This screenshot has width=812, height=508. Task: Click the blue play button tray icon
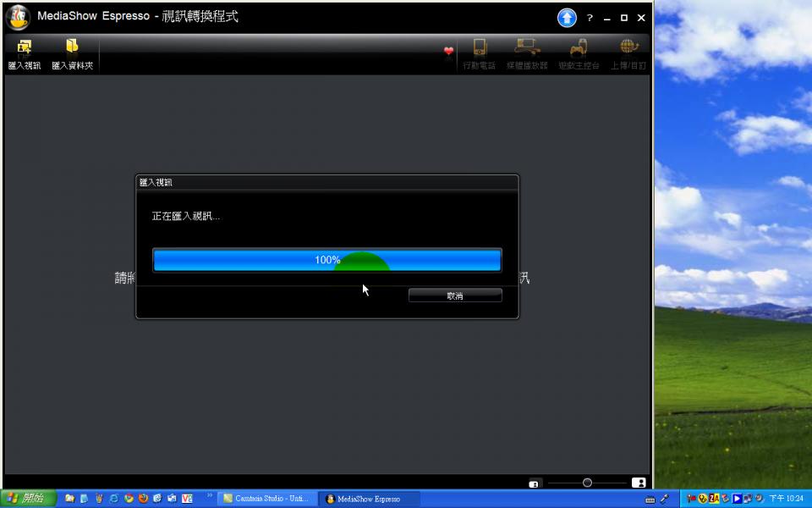(x=737, y=499)
